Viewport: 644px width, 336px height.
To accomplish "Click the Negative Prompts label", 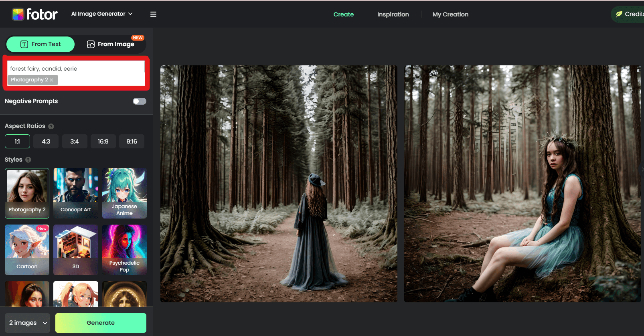I will click(x=31, y=101).
